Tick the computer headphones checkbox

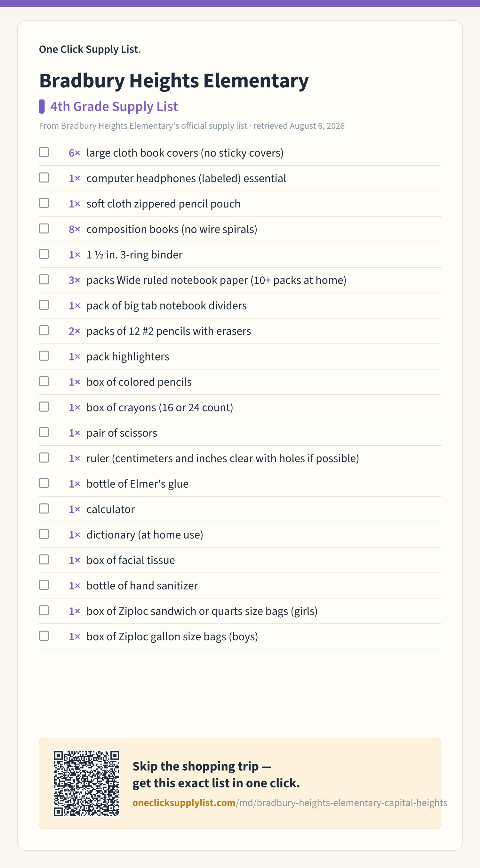[x=44, y=178]
